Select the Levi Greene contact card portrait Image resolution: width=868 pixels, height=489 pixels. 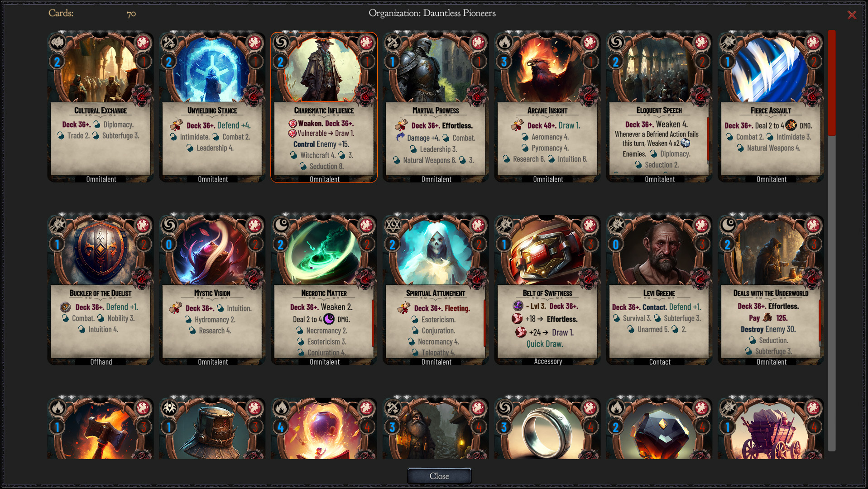click(x=659, y=252)
